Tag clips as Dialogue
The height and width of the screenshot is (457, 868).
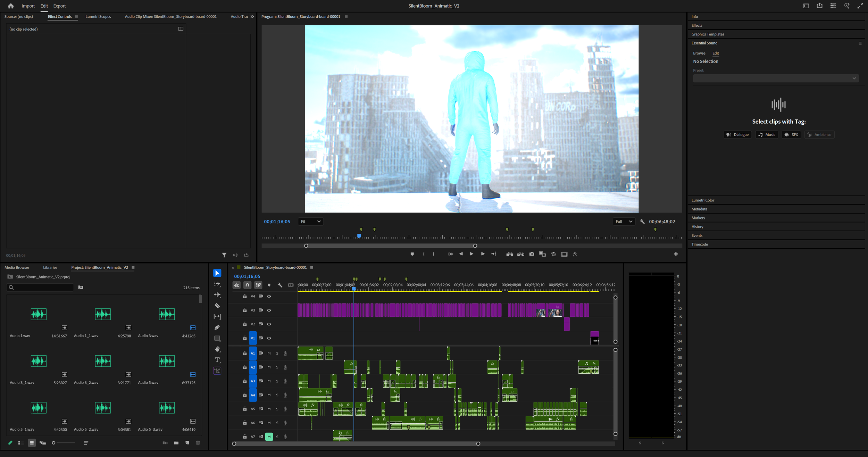tap(737, 135)
